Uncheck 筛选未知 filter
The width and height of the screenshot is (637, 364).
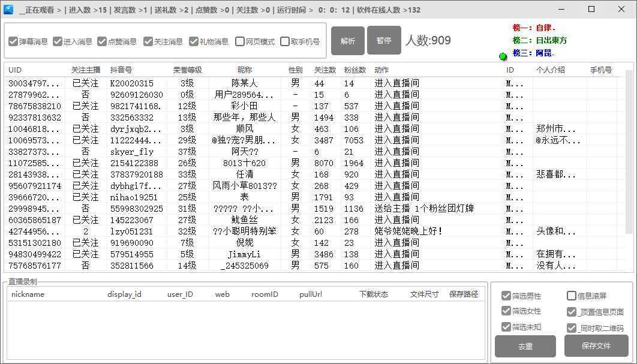[507, 327]
